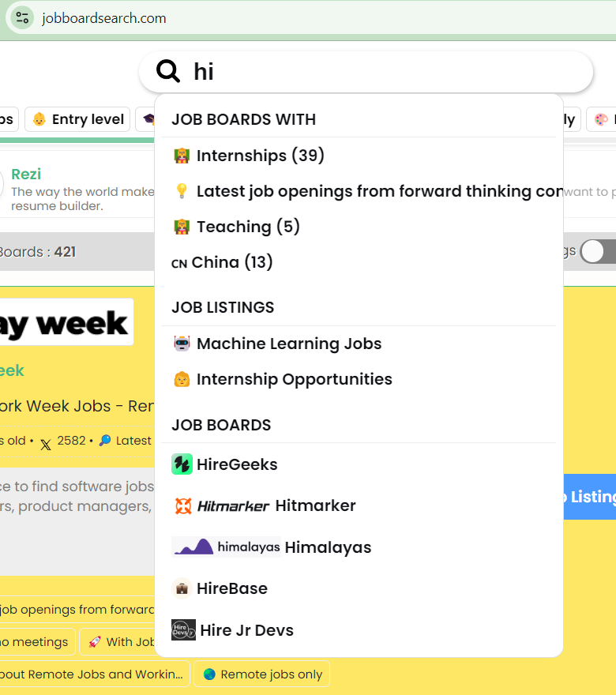Click the Hitmarker orange crosshair logo
This screenshot has width=616, height=695.
(x=182, y=505)
